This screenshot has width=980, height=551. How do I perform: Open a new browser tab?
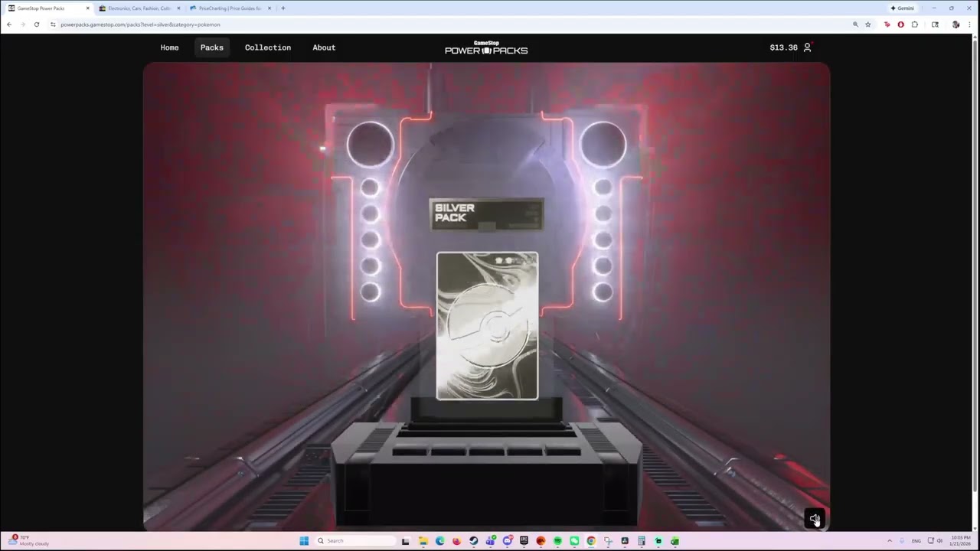pos(283,8)
